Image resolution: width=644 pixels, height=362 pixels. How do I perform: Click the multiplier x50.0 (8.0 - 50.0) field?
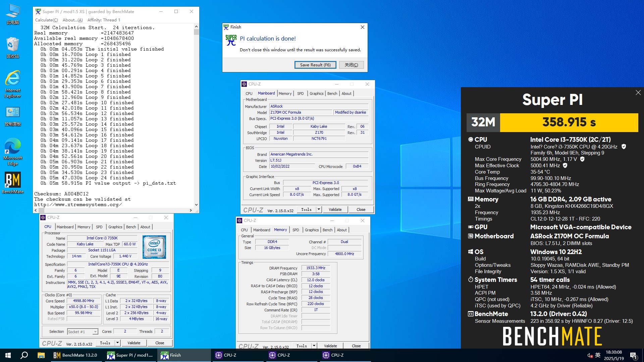[x=84, y=307]
